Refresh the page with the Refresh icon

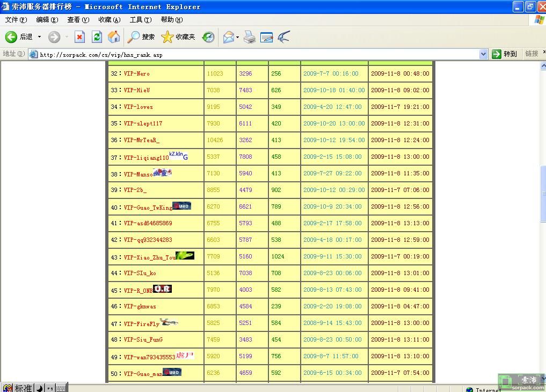[97, 37]
